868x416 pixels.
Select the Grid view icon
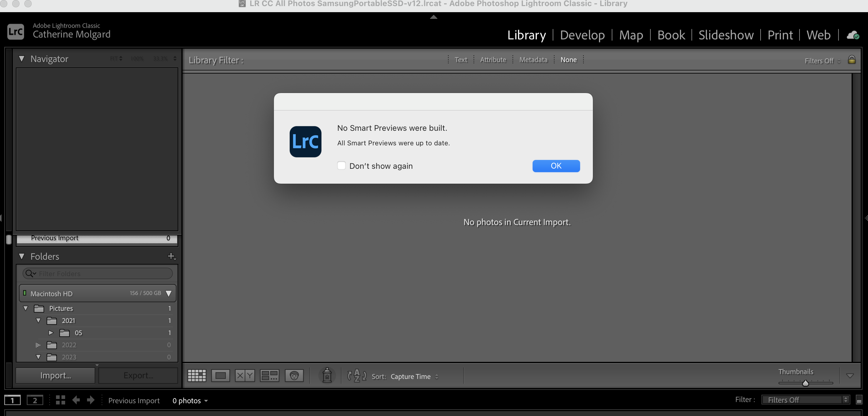197,375
